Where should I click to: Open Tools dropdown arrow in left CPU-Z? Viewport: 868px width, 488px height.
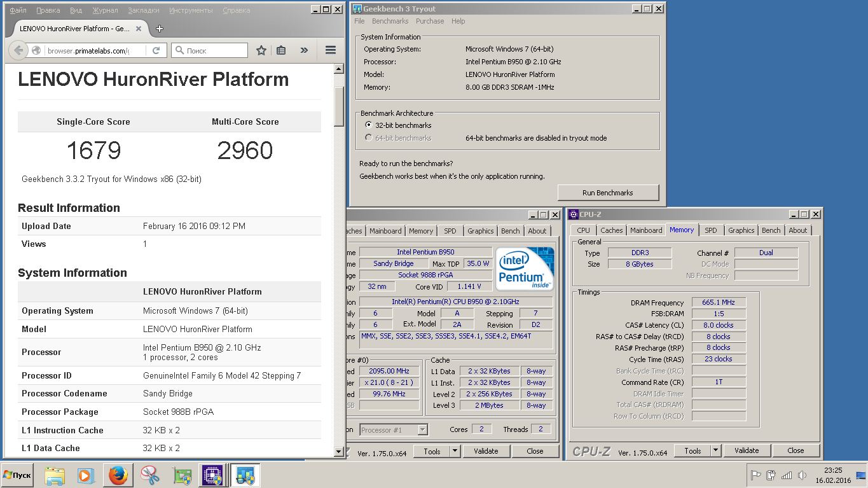point(455,451)
